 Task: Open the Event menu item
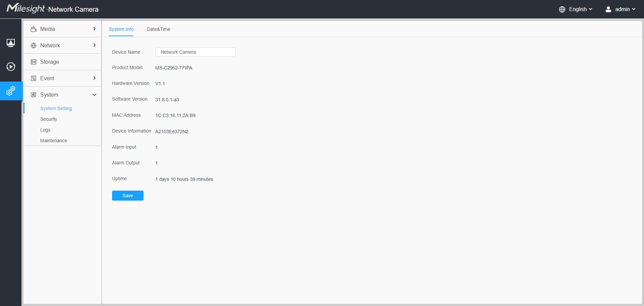(62, 79)
